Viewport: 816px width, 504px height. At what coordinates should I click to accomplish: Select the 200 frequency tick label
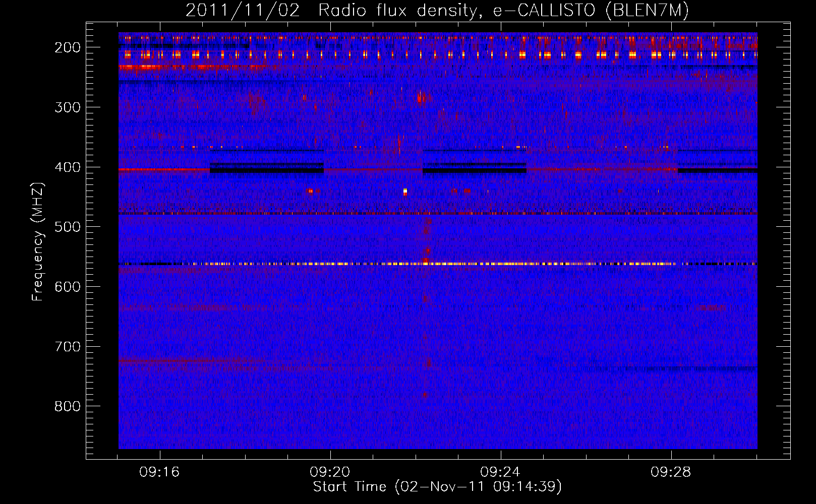(68, 47)
